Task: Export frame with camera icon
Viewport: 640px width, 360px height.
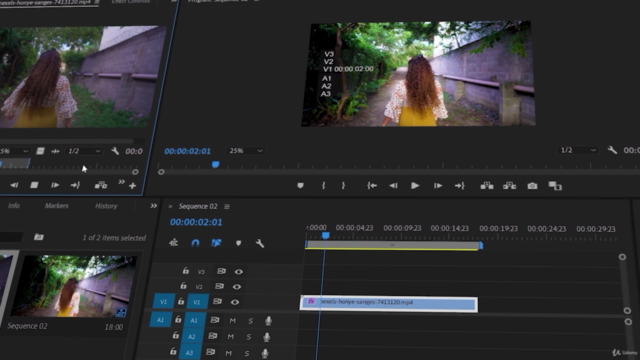Action: [x=532, y=186]
